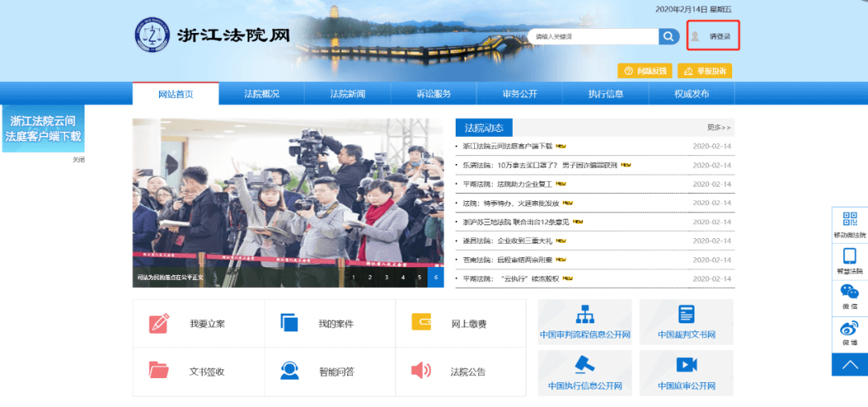Open the 执行信息 menu
The width and height of the screenshot is (868, 407).
pos(606,93)
